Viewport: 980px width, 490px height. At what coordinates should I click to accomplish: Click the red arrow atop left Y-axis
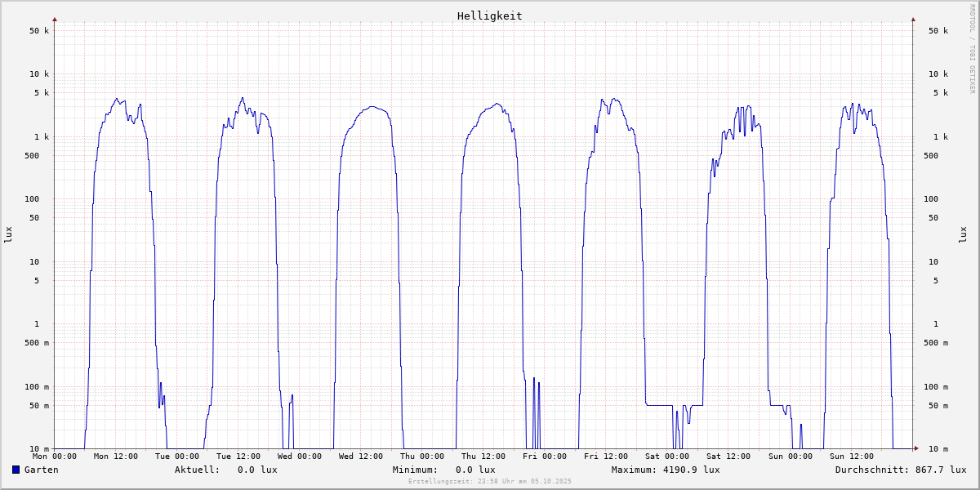(x=55, y=19)
